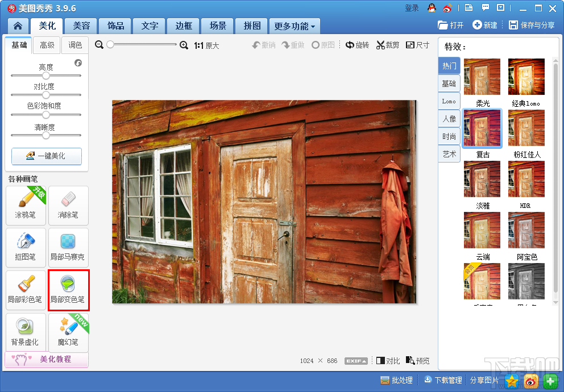Click the 新建 new canvas button

(x=485, y=25)
